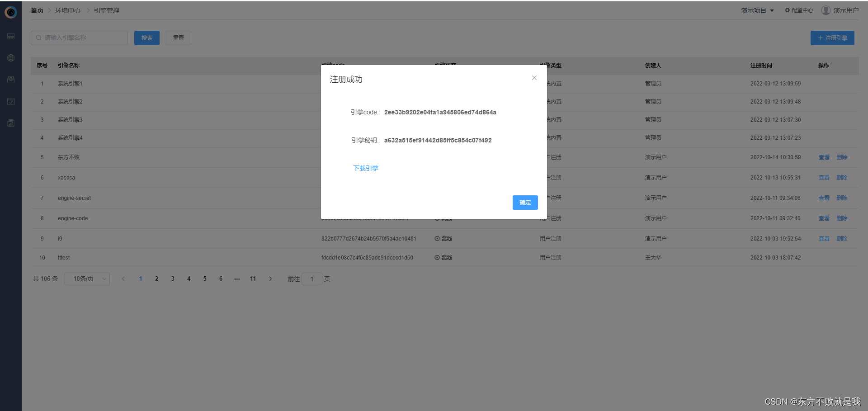Open the briefcase icon in the sidebar
The height and width of the screenshot is (411, 868).
pyautogui.click(x=11, y=80)
